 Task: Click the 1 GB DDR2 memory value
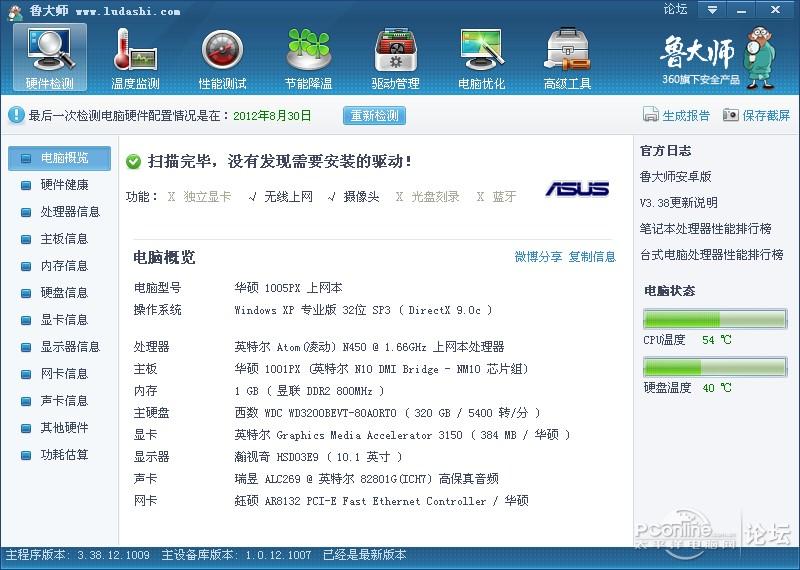pyautogui.click(x=309, y=391)
